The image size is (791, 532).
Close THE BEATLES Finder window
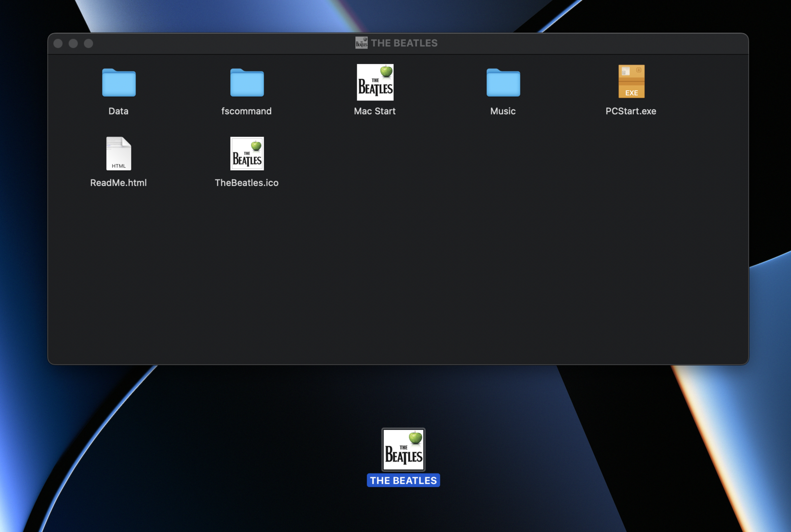coord(58,43)
